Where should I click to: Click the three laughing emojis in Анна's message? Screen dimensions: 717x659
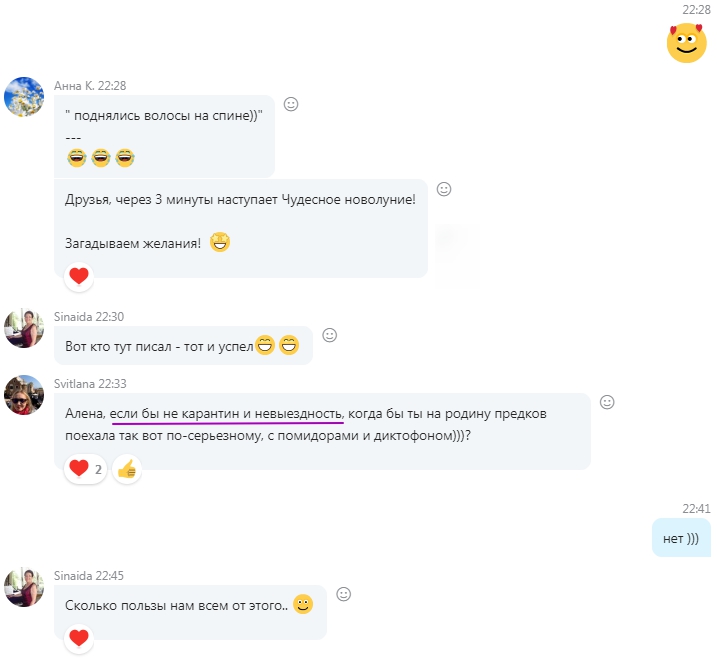(x=101, y=158)
